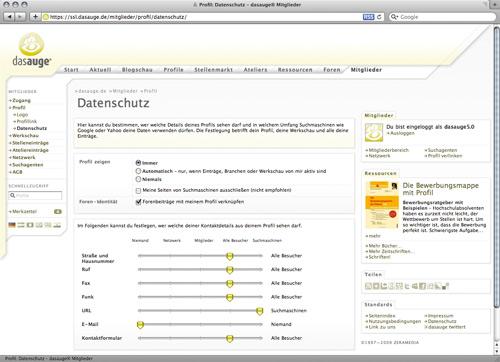Click the Kontaktformular slider handle
The width and height of the screenshot is (500, 362).
point(229,339)
